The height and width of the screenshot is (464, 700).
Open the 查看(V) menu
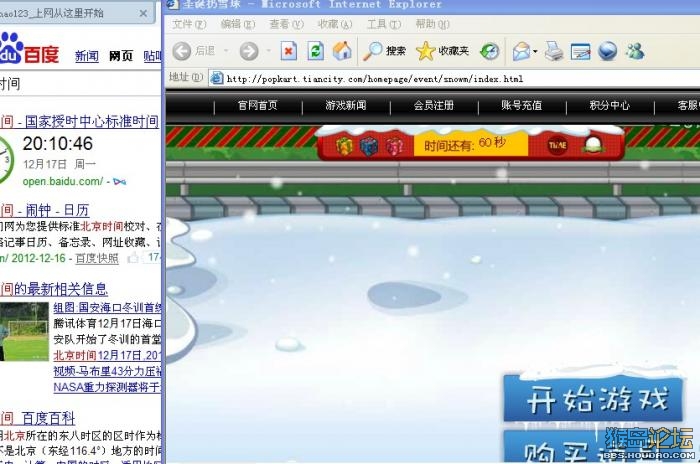[x=287, y=24]
